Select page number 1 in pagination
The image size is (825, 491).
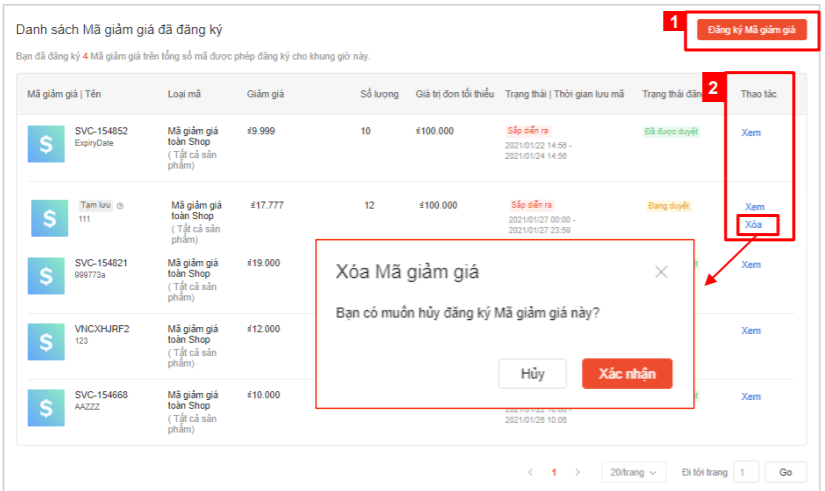coord(554,472)
